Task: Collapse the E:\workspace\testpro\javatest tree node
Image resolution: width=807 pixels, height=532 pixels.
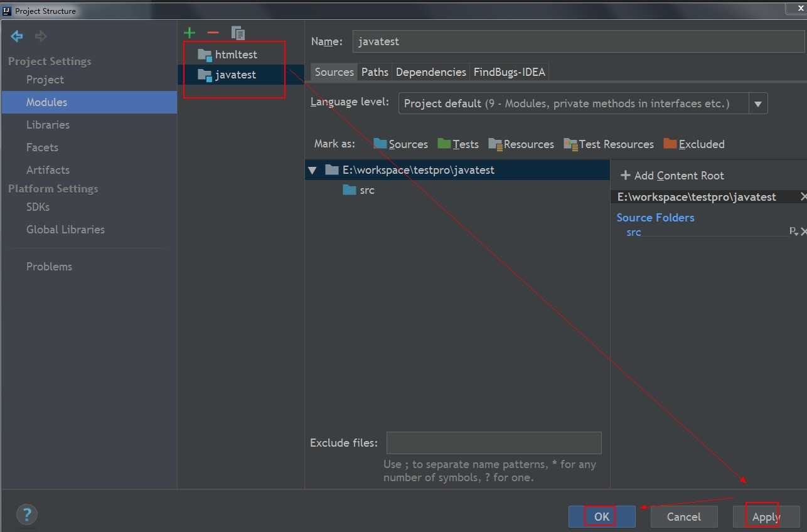Action: (x=313, y=170)
